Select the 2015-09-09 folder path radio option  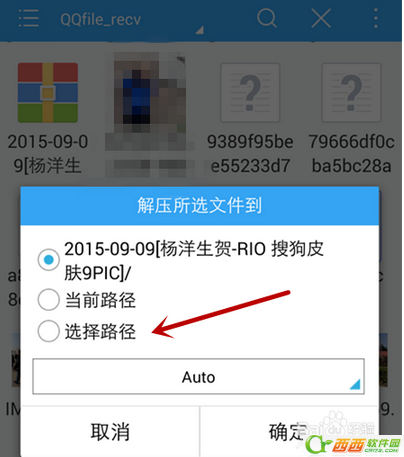[x=49, y=260]
